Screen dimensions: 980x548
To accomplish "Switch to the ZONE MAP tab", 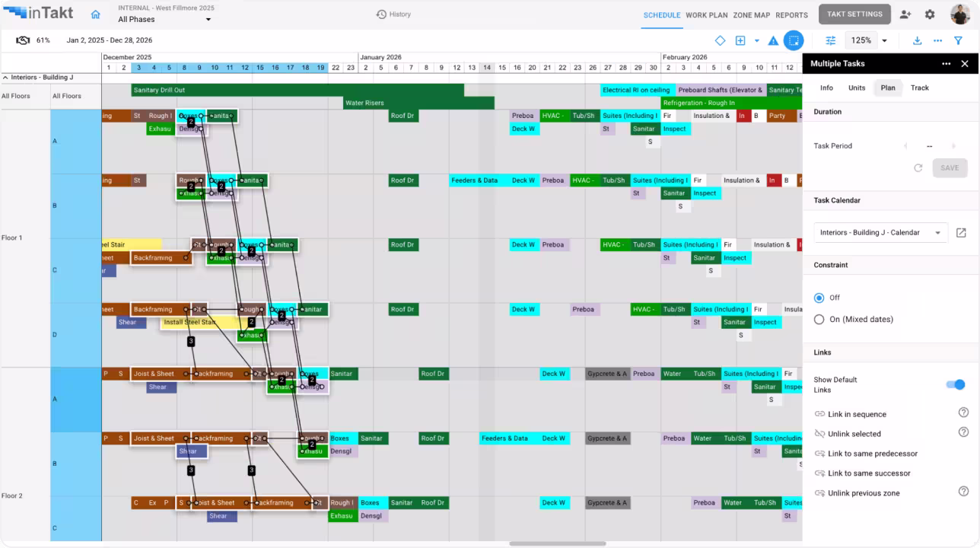I will tap(752, 15).
